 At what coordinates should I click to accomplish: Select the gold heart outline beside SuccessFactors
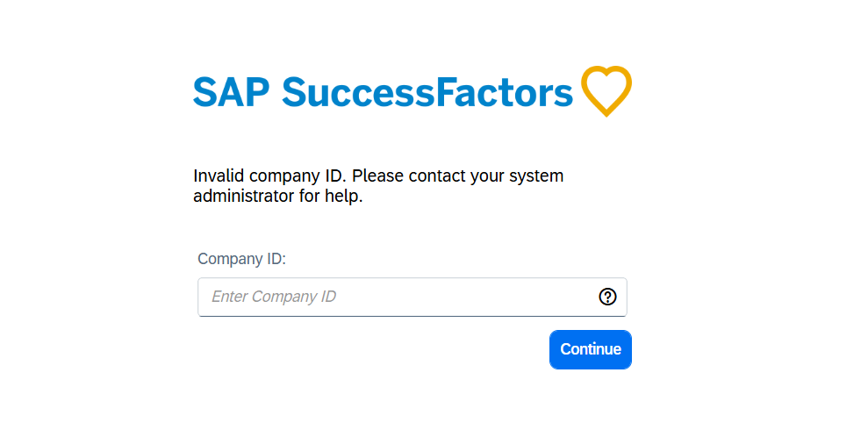click(x=606, y=90)
